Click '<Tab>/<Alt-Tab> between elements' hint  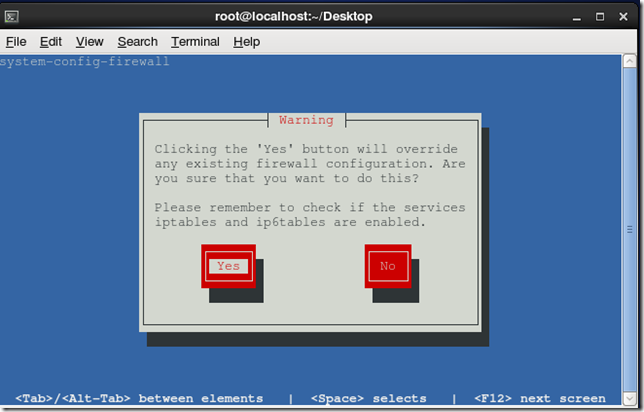[x=139, y=398]
